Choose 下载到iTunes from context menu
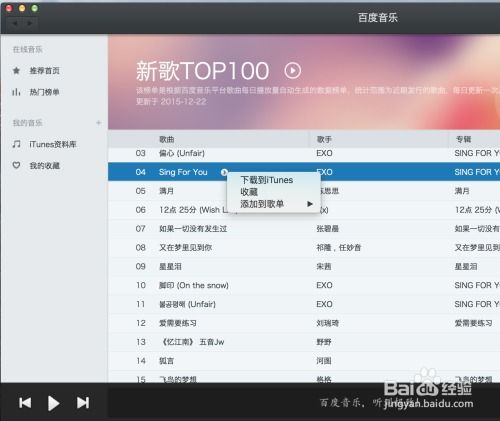This screenshot has width=500, height=421. [267, 180]
